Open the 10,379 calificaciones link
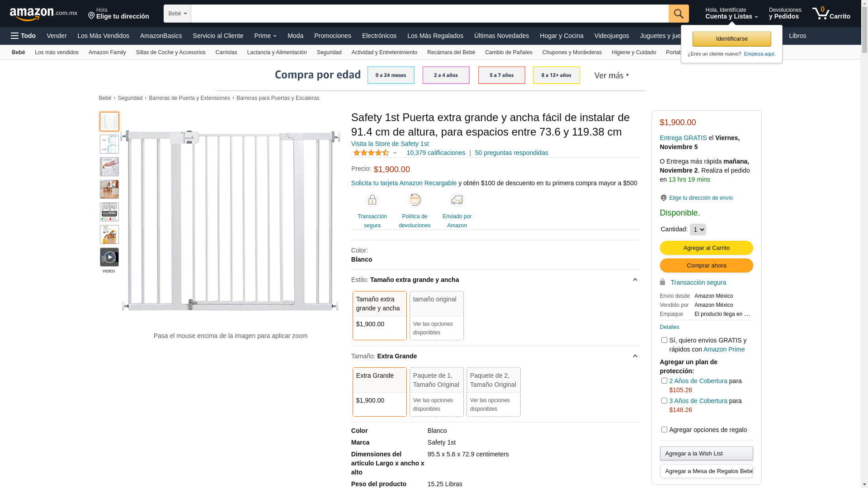 [435, 153]
